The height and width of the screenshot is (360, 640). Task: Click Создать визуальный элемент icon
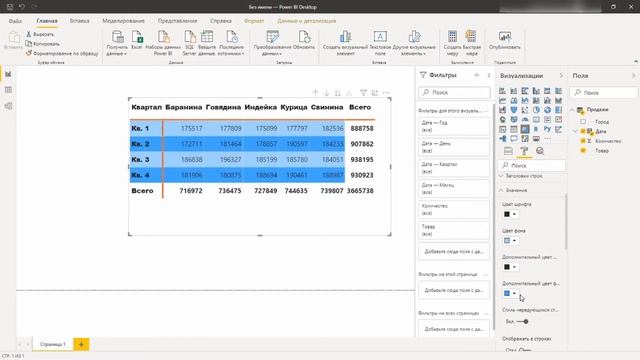click(x=345, y=42)
